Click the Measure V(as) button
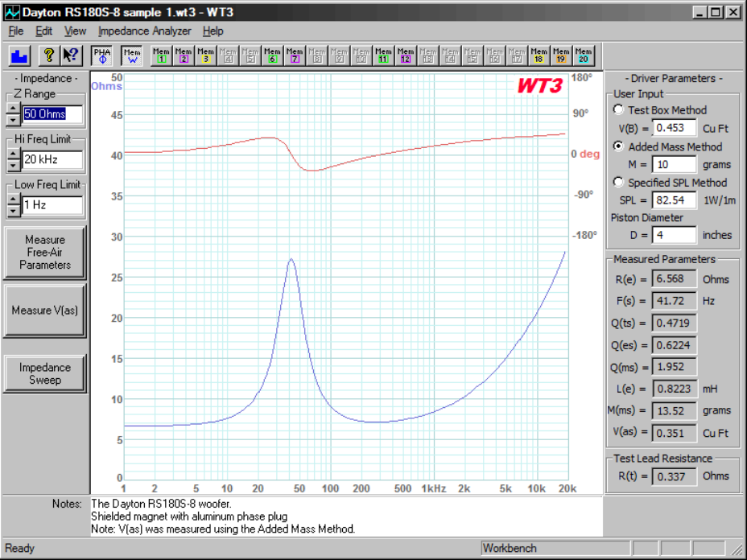Image resolution: width=747 pixels, height=560 pixels. [x=45, y=311]
